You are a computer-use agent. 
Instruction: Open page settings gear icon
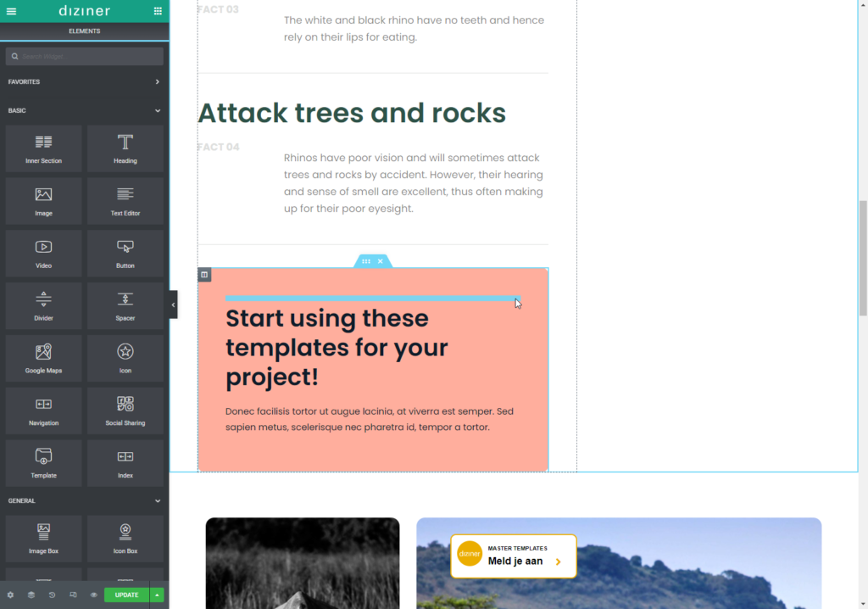[10, 595]
